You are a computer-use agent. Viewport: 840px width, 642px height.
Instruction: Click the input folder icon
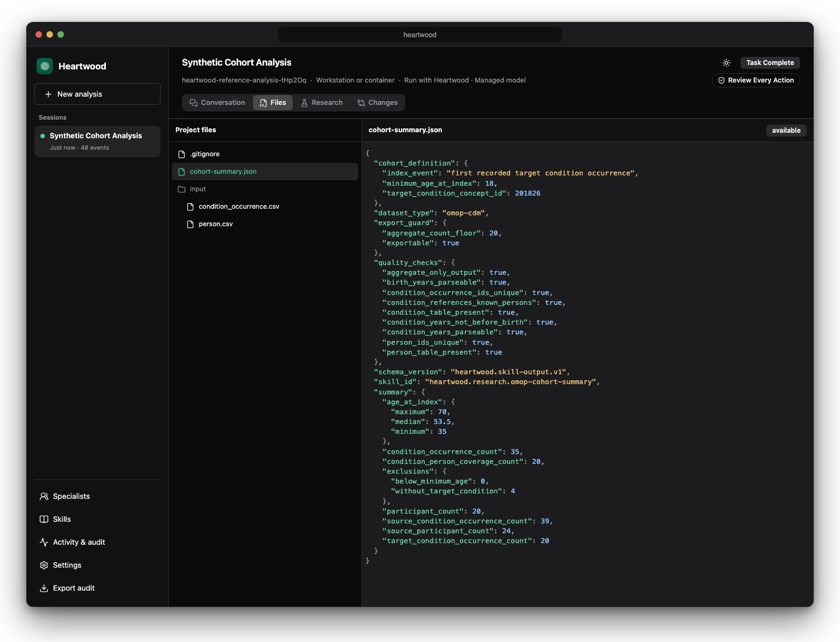point(182,189)
